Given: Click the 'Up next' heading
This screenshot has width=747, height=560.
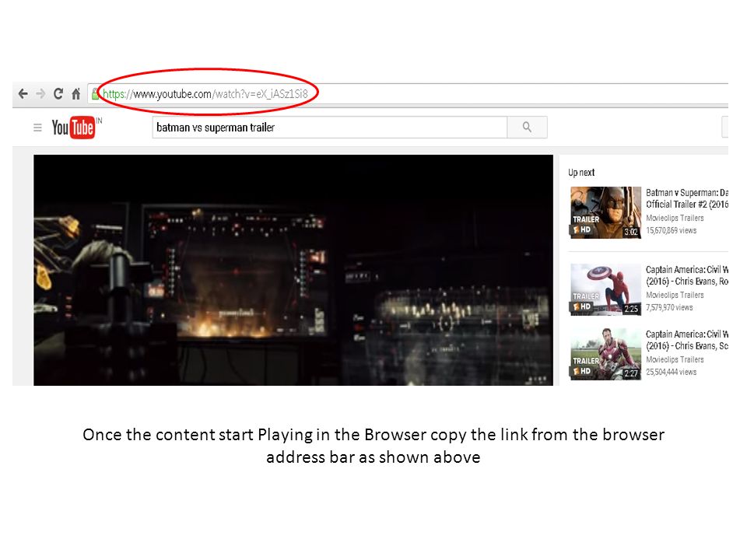Looking at the screenshot, I should coord(581,173).
